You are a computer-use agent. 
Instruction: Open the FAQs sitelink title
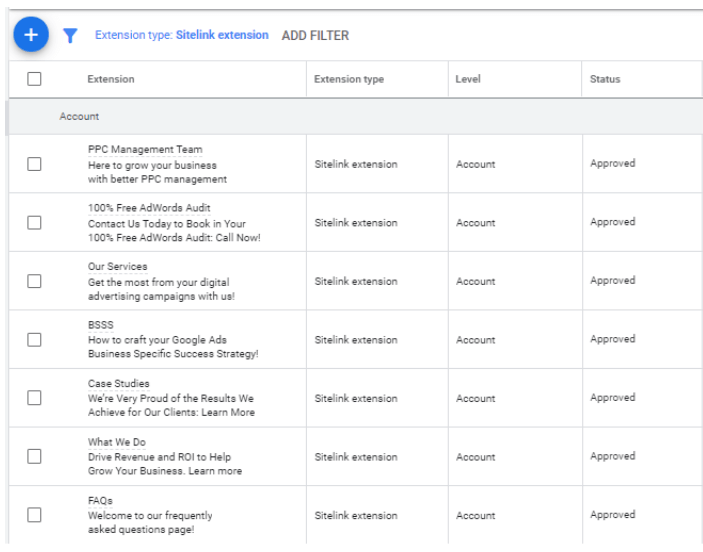pos(100,500)
